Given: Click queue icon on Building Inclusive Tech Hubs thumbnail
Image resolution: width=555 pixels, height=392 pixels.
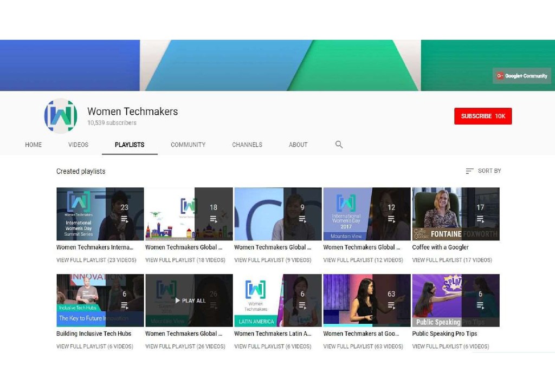Looking at the screenshot, I should click(125, 305).
